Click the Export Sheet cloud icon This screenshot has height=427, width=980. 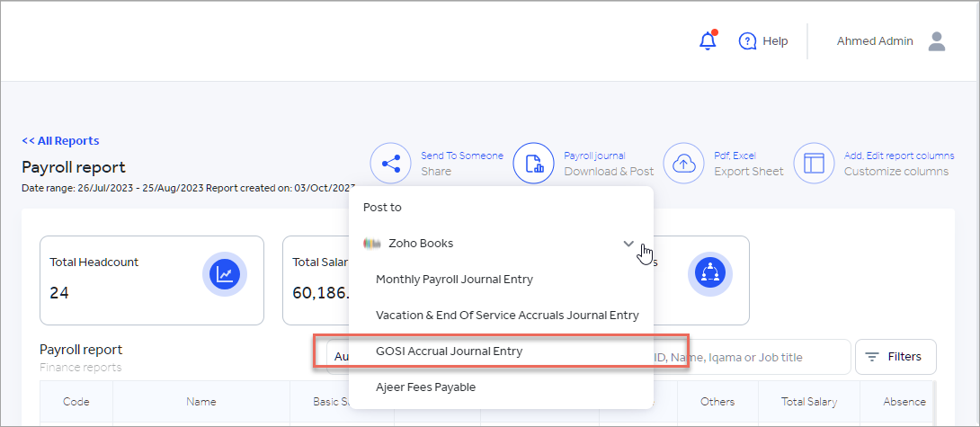(x=683, y=164)
